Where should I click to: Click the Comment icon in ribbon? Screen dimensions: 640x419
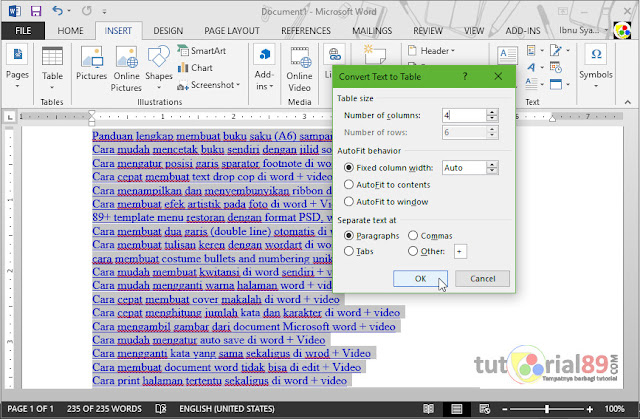pyautogui.click(x=374, y=54)
